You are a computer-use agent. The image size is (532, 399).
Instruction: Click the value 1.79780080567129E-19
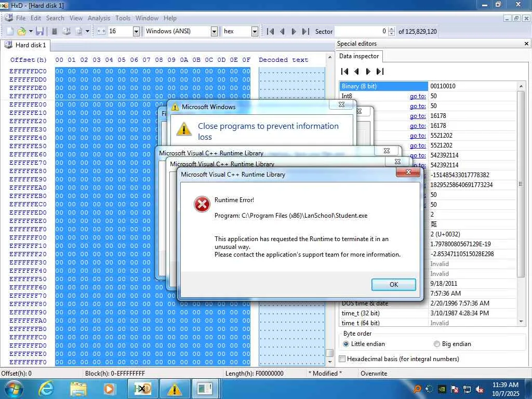tap(460, 244)
